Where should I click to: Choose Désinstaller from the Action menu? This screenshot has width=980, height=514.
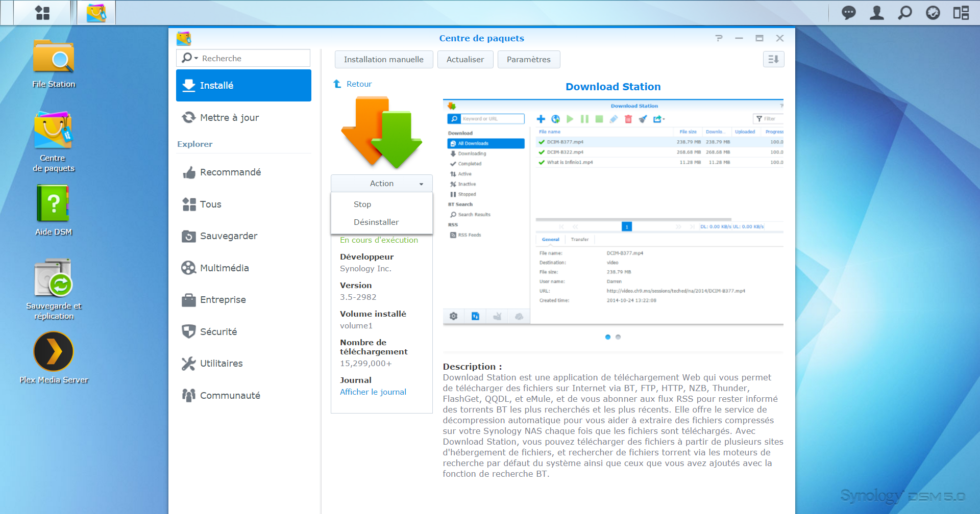click(x=376, y=222)
